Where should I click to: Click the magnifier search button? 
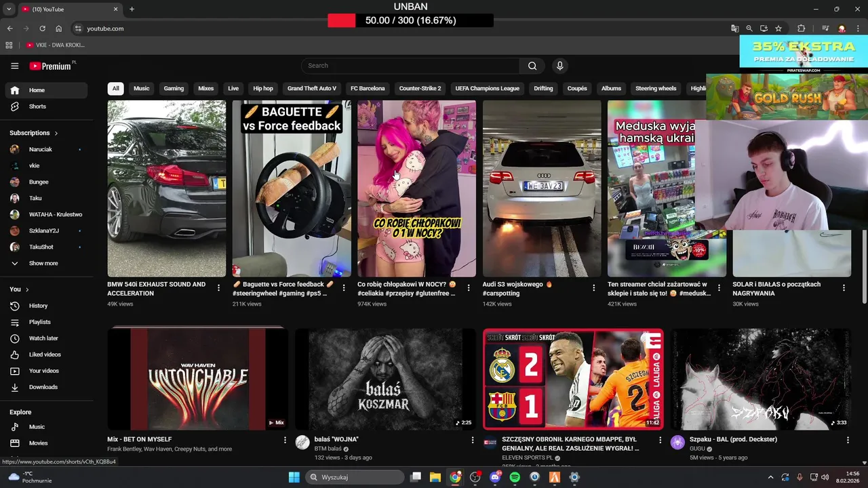532,66
